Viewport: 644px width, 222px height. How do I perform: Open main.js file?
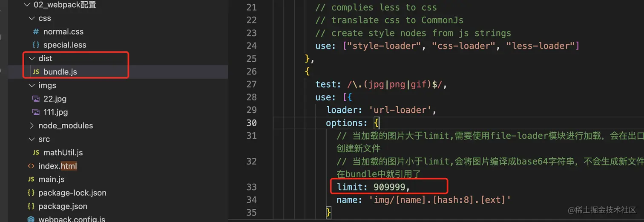tap(52, 179)
